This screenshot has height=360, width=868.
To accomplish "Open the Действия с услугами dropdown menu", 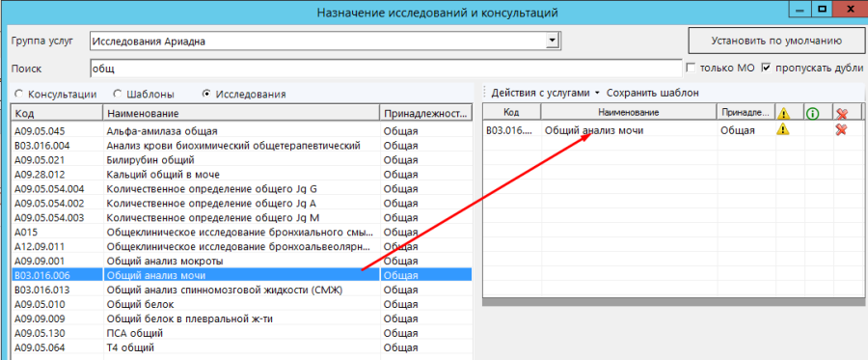I will (x=545, y=93).
